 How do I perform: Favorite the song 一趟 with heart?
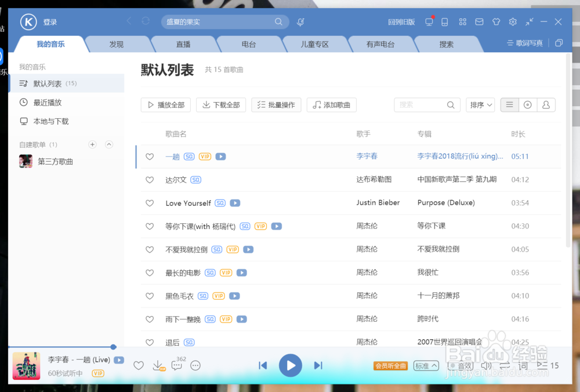pyautogui.click(x=150, y=157)
